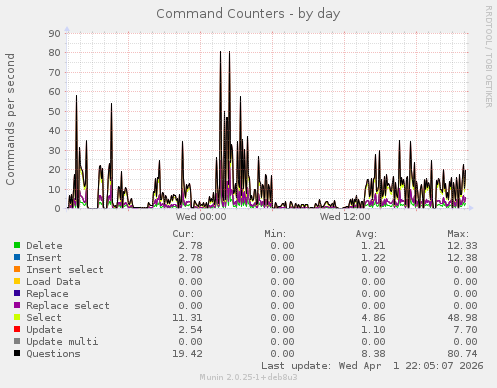Click the Questions average value 8.38

click(373, 354)
